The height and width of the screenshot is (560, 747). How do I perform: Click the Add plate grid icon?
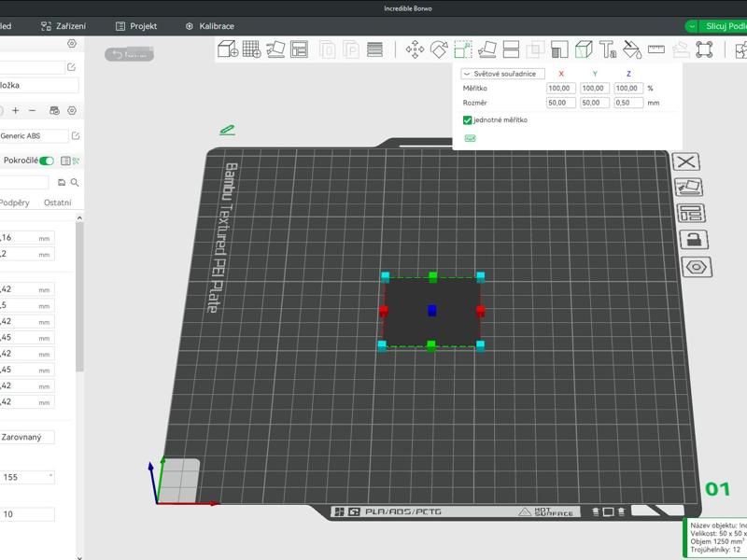click(x=251, y=49)
